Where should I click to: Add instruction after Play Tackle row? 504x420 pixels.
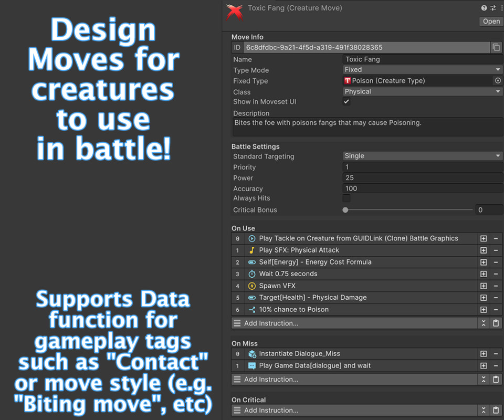pyautogui.click(x=483, y=238)
